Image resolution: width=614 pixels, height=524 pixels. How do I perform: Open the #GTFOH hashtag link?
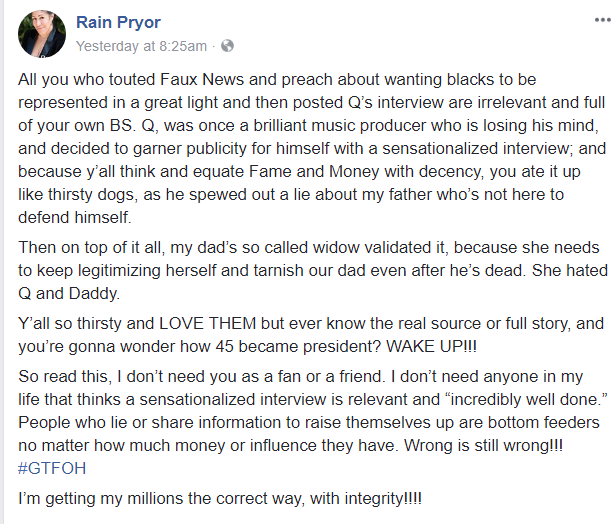click(47, 470)
